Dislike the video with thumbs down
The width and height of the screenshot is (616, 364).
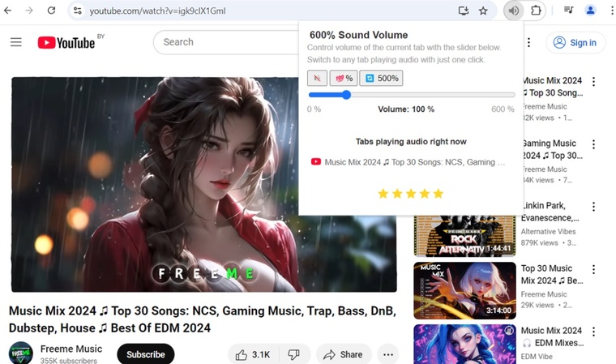point(294,354)
